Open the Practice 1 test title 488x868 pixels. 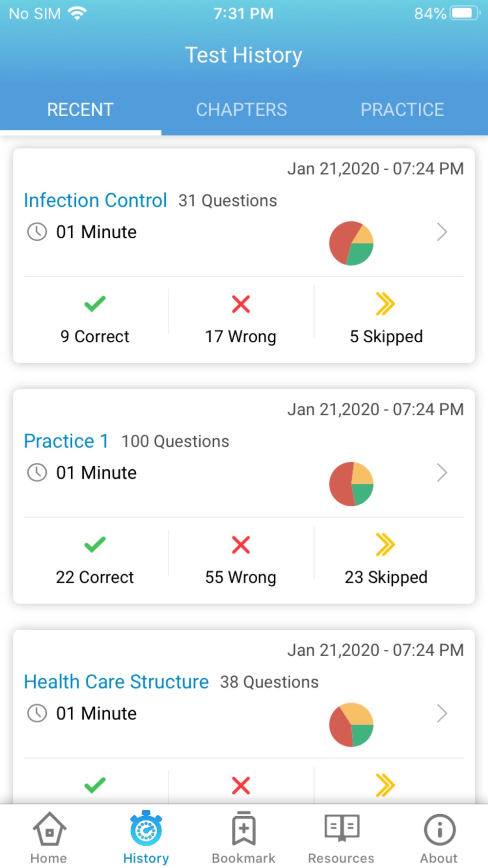[x=66, y=441]
